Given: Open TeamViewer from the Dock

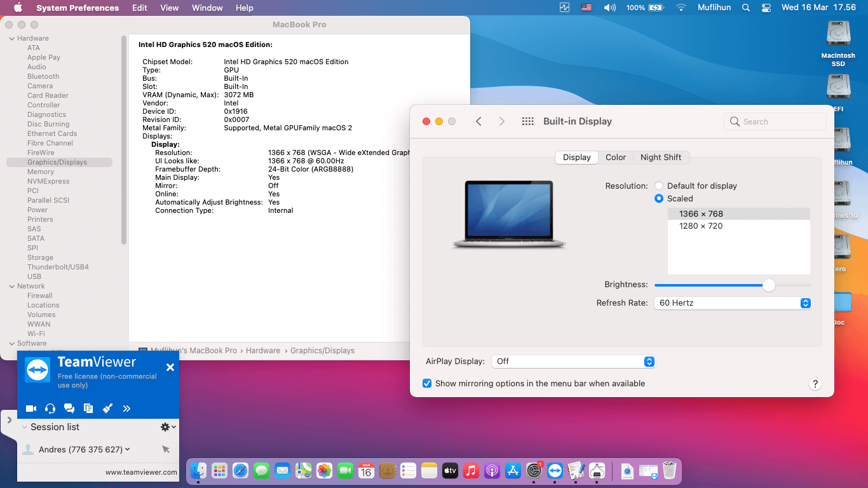Looking at the screenshot, I should [555, 471].
